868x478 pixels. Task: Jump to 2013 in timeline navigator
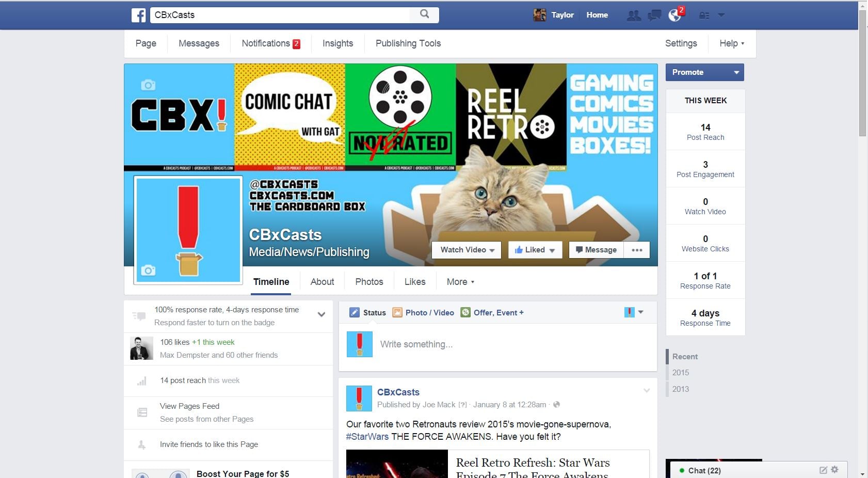681,389
